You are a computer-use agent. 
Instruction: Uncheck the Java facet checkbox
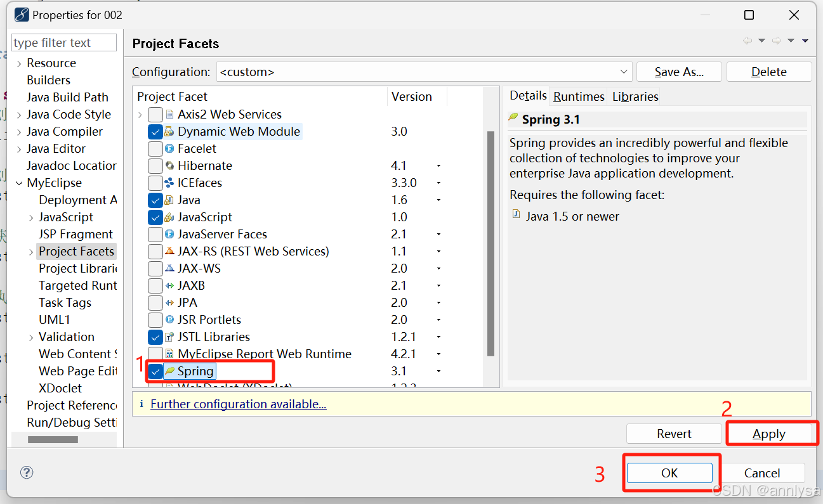(x=155, y=200)
